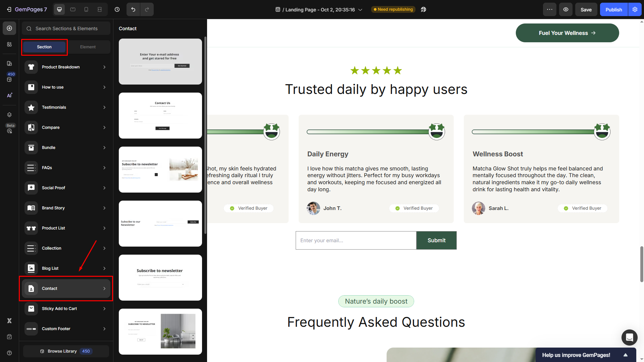This screenshot has height=362, width=644.
Task: Click the 'Enter your email...' field on page
Action: [356, 241]
